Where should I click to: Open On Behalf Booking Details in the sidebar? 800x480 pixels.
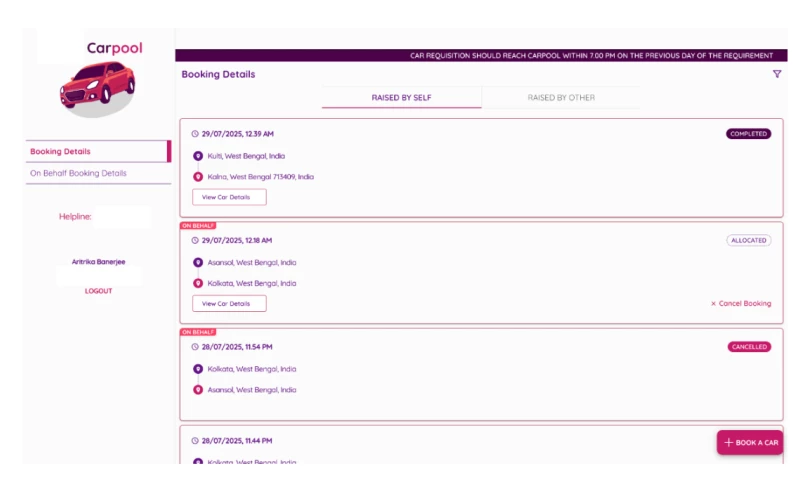pyautogui.click(x=98, y=173)
